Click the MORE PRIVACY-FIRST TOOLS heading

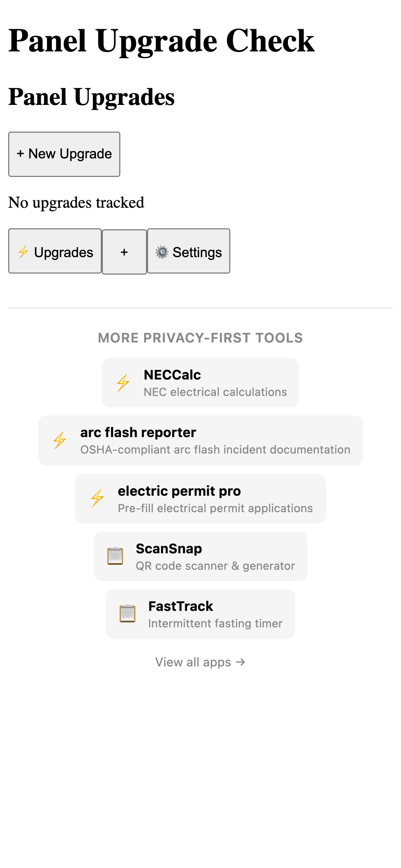[200, 338]
